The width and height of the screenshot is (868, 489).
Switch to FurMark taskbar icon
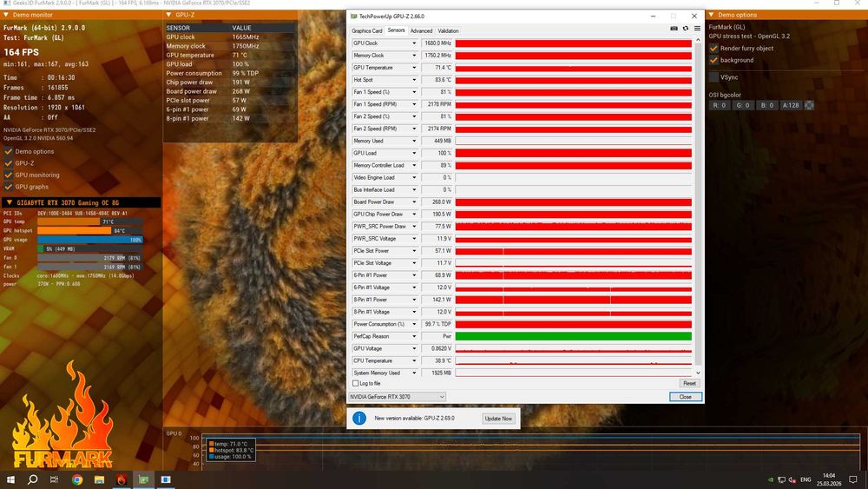(122, 479)
